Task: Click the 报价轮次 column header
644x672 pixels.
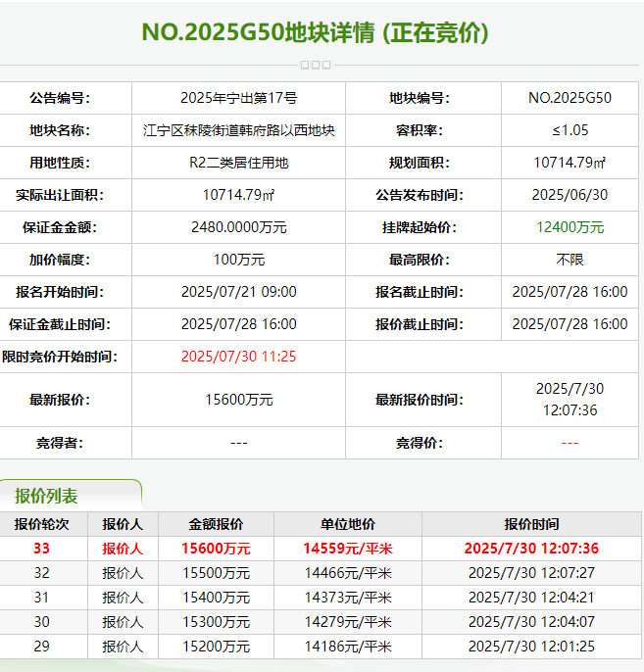Action: [x=41, y=524]
